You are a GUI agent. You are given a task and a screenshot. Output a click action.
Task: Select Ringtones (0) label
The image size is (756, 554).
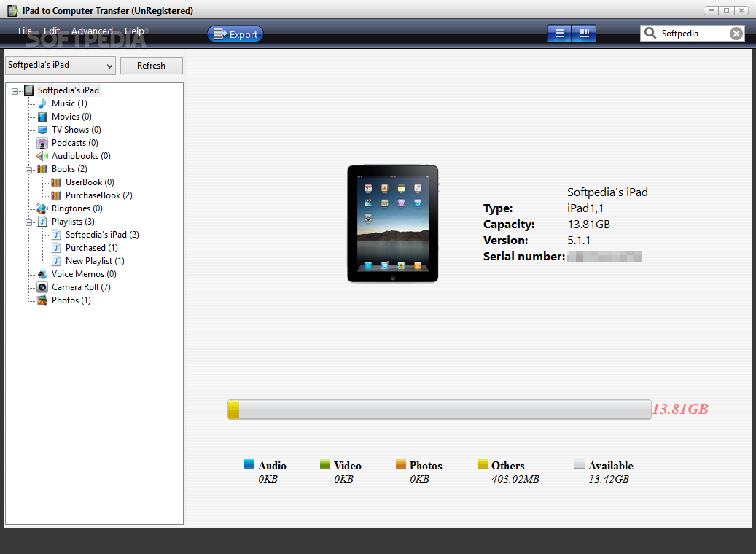pos(77,208)
